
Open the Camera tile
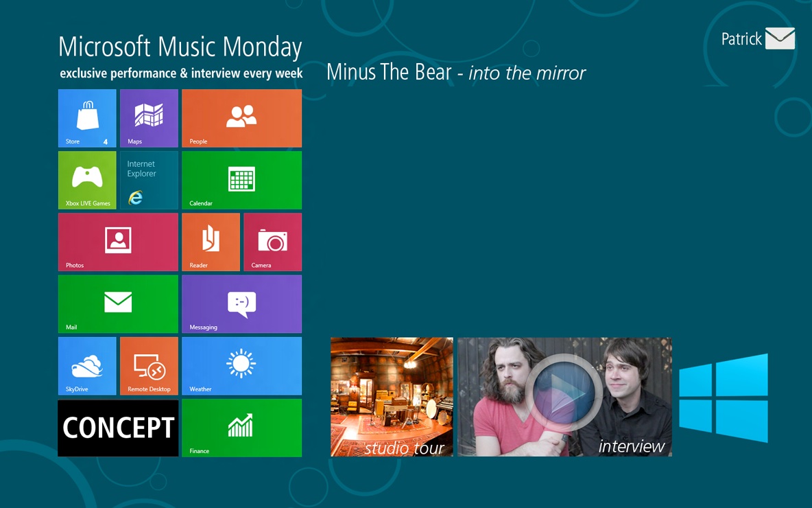pyautogui.click(x=272, y=242)
